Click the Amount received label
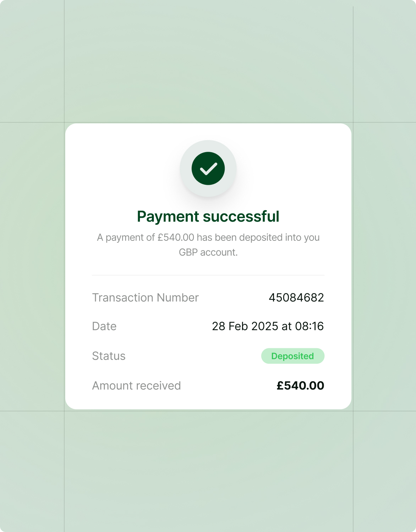Image resolution: width=416 pixels, height=532 pixels. tap(137, 386)
